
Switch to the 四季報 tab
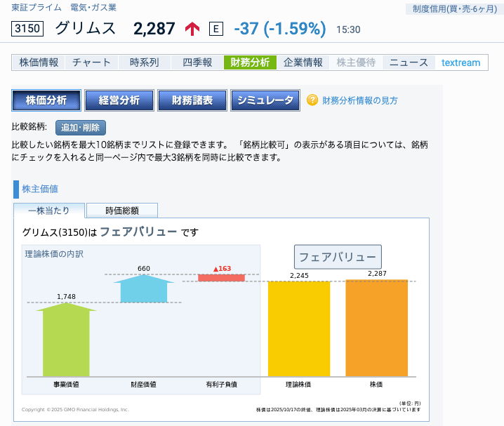[x=197, y=62]
